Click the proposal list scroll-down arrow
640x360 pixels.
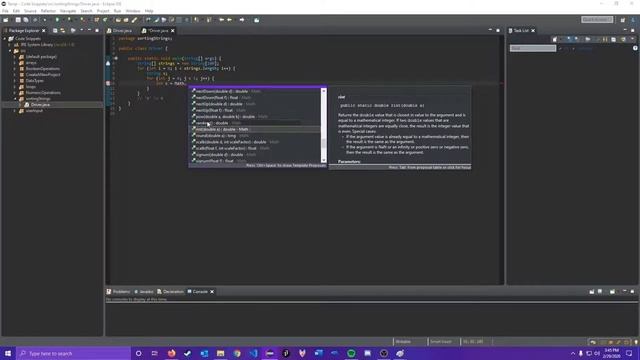(x=324, y=160)
